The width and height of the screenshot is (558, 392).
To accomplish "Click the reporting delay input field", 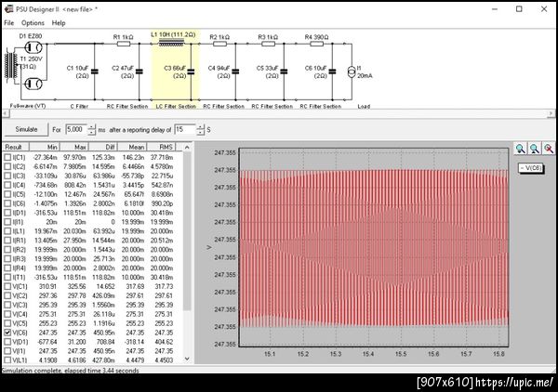I will pyautogui.click(x=185, y=129).
